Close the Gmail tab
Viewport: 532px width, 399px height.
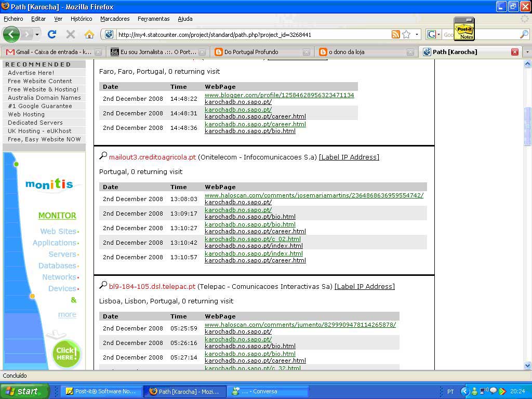[x=98, y=52]
